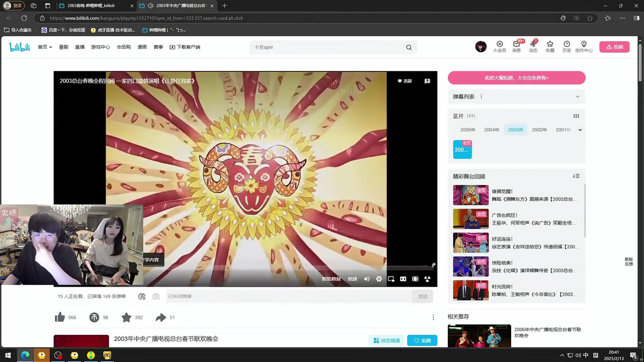Toggle fullscreen mode in player
The width and height of the screenshot is (644, 362).
click(x=427, y=279)
